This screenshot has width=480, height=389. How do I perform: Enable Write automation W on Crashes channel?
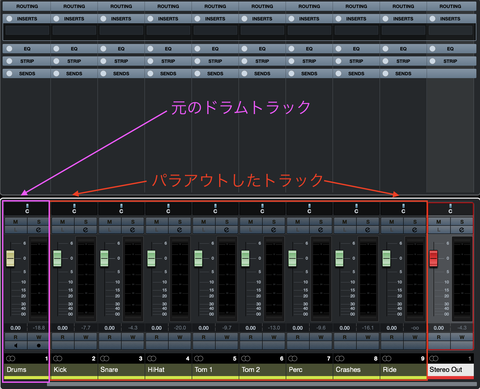[367, 337]
